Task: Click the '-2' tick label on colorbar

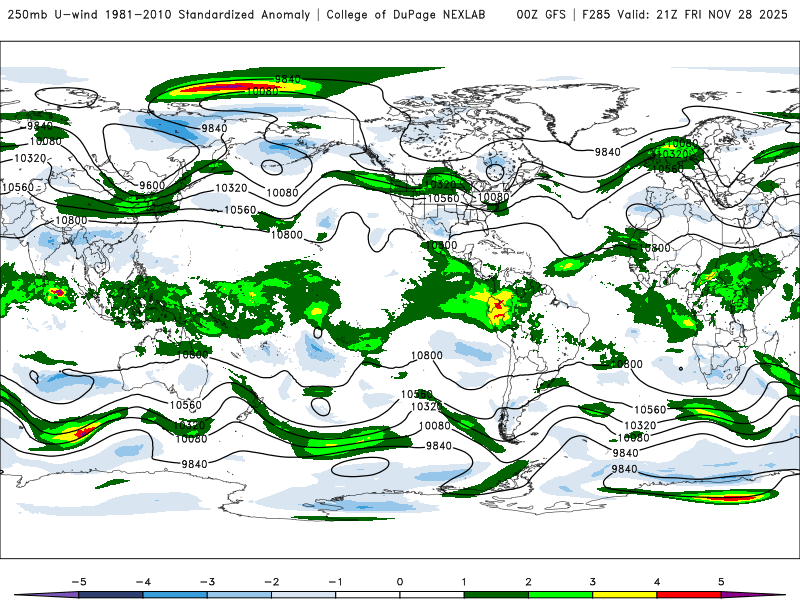Action: [x=271, y=582]
